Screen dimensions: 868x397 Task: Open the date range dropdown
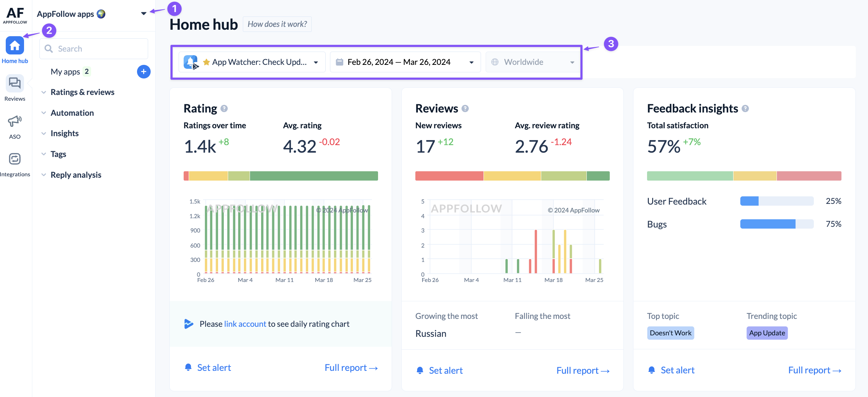405,62
